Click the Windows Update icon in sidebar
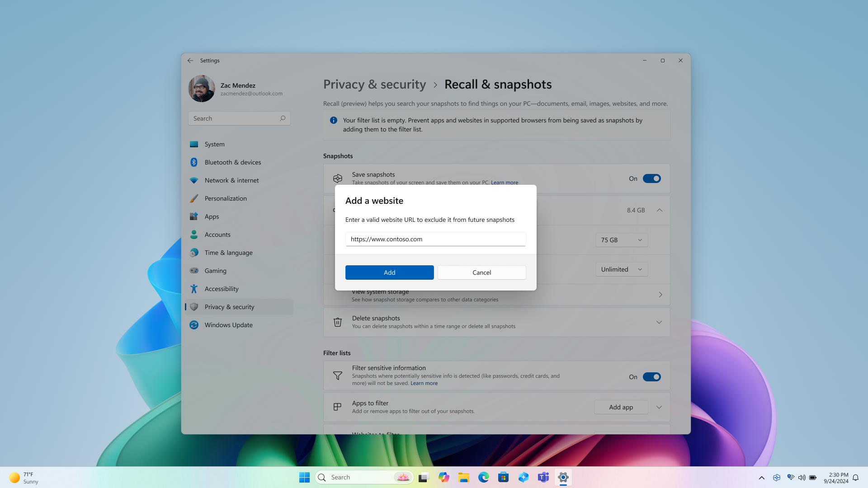868x488 pixels. click(x=194, y=325)
